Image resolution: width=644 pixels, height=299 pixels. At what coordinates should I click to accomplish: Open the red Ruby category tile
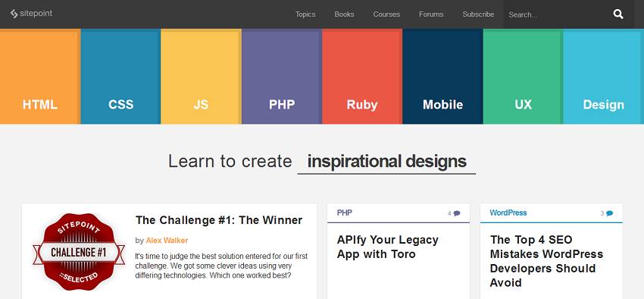pyautogui.click(x=362, y=77)
